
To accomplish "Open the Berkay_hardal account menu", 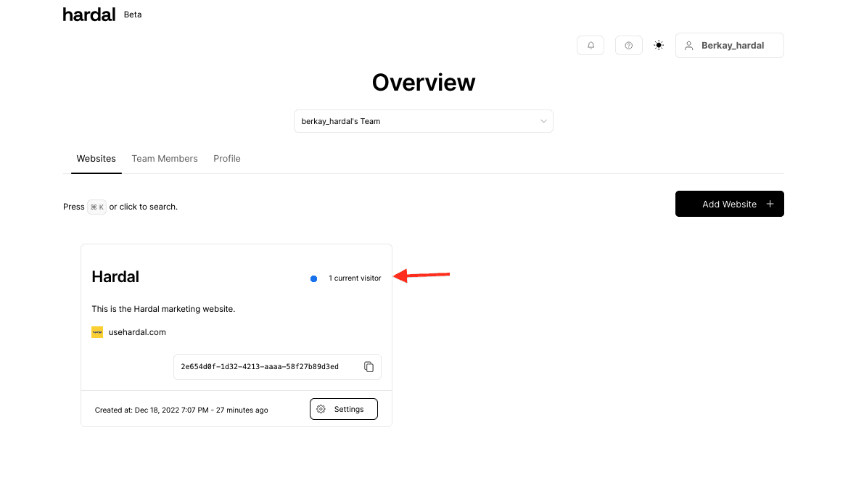I will [x=730, y=46].
